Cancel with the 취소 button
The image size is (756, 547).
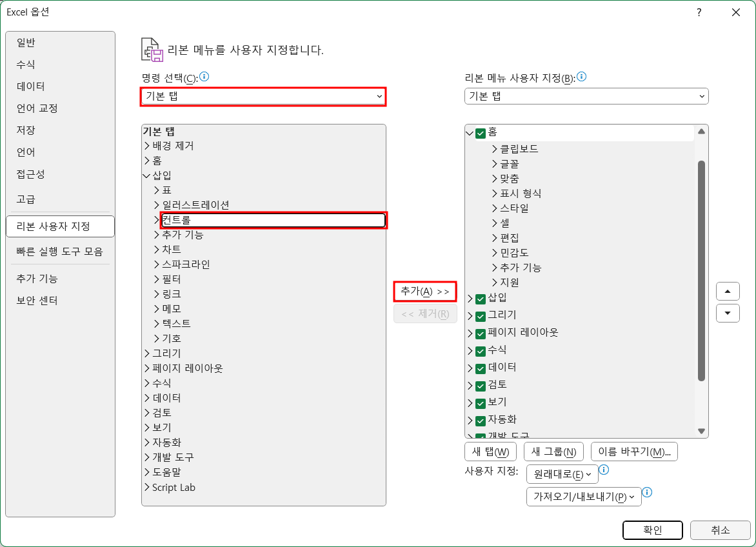point(721,531)
